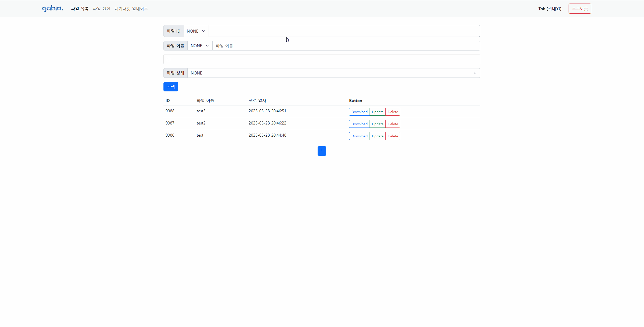This screenshot has height=327, width=644.
Task: Go to pagination page 1
Action: pos(322,151)
